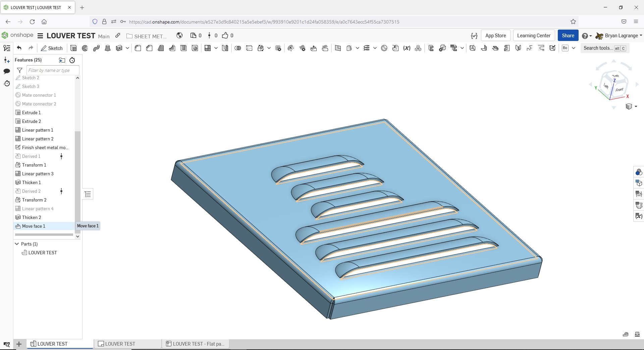Click the feature list rollback bar
Viewport: 644px width, 350px height.
point(44,234)
